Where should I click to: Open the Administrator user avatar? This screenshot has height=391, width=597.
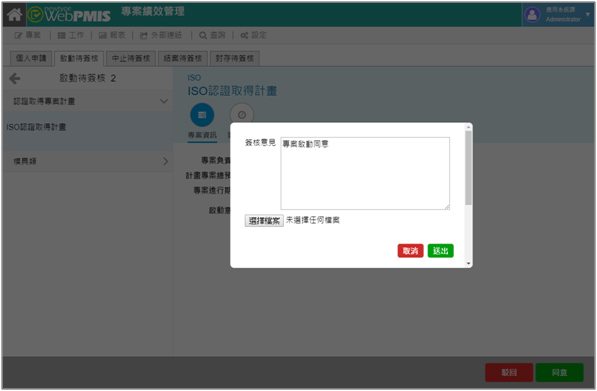532,15
